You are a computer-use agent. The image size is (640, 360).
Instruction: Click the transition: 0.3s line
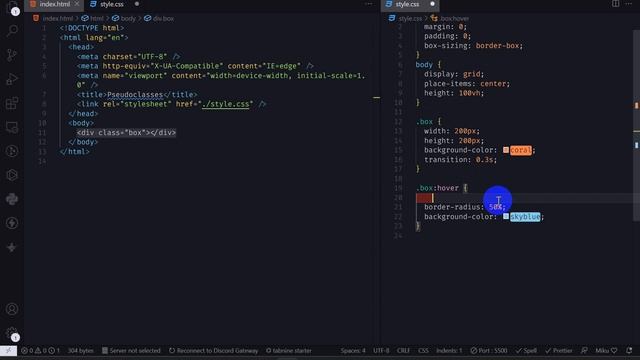460,160
